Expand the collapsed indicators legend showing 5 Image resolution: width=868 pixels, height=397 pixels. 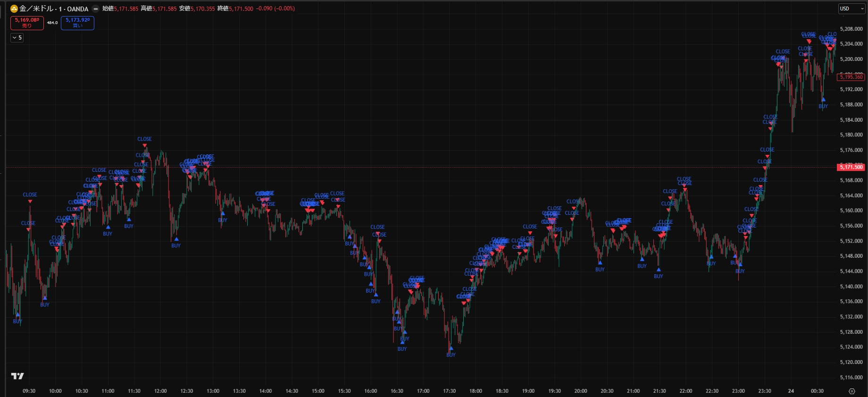[x=17, y=38]
